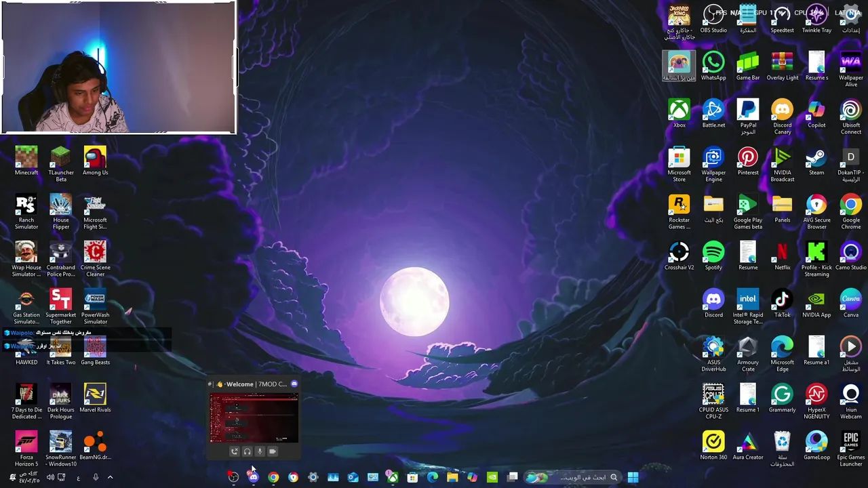Select the Game Bar desktop icon
This screenshot has height=488, width=868.
[x=748, y=66]
